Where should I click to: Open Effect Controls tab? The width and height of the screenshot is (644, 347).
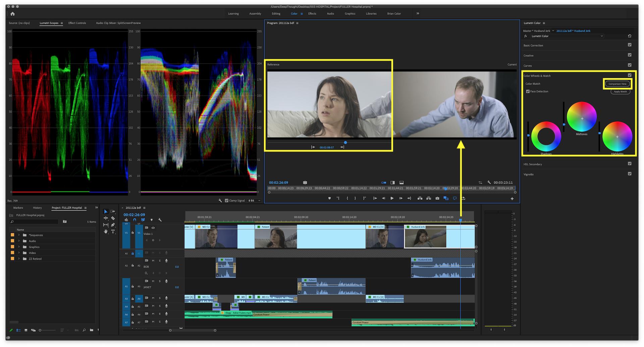pos(77,23)
